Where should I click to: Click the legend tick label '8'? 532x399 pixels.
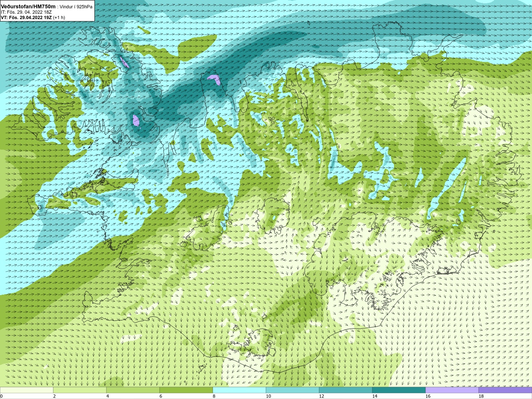(x=214, y=396)
